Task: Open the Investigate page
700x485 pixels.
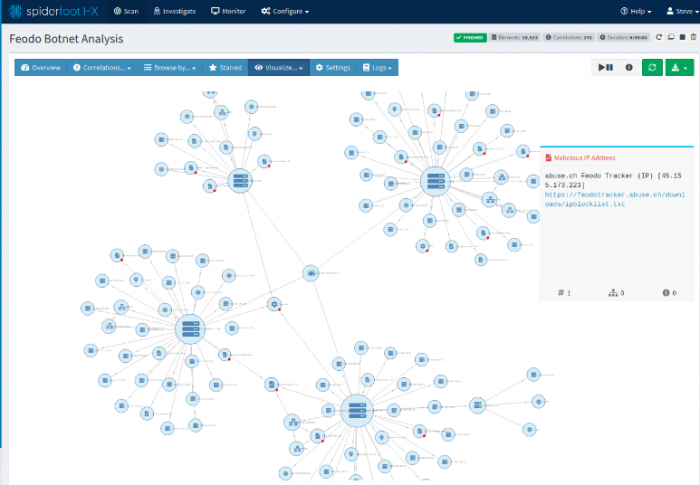Action: (x=175, y=11)
